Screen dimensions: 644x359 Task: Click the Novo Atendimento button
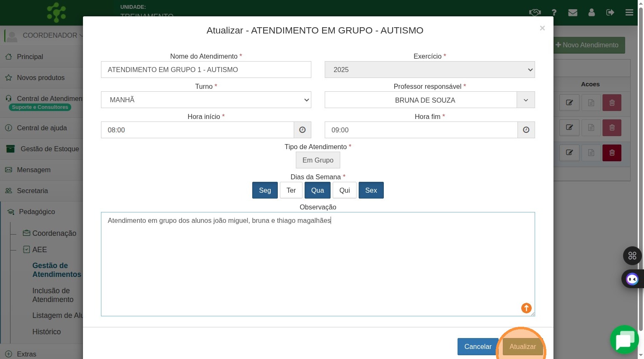588,45
